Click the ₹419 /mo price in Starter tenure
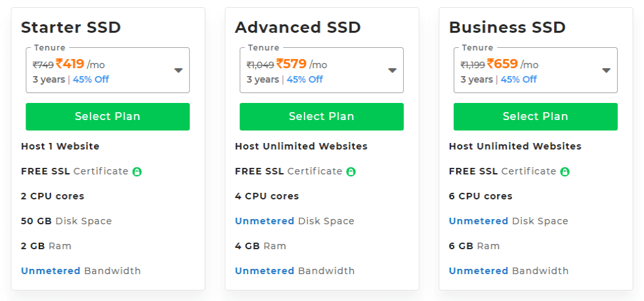Viewport: 644px width, 301px height. click(80, 64)
